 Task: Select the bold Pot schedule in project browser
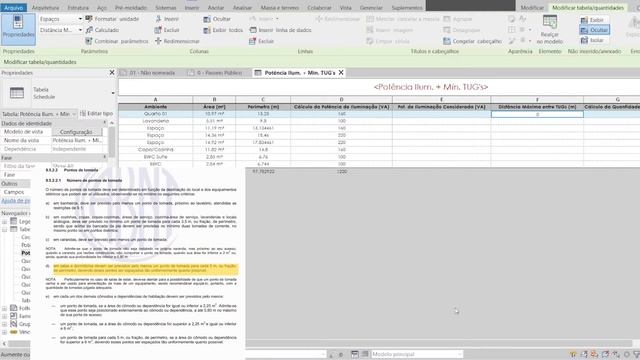point(26,253)
